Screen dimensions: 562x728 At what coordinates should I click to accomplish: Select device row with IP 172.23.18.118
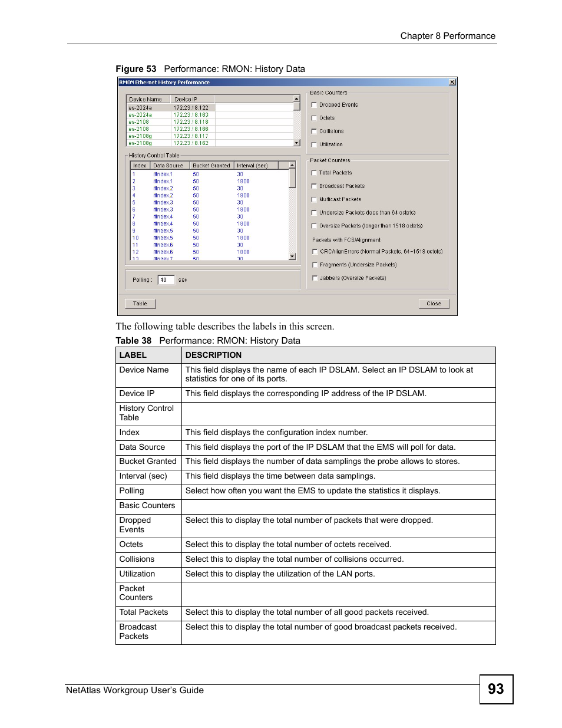[210, 122]
